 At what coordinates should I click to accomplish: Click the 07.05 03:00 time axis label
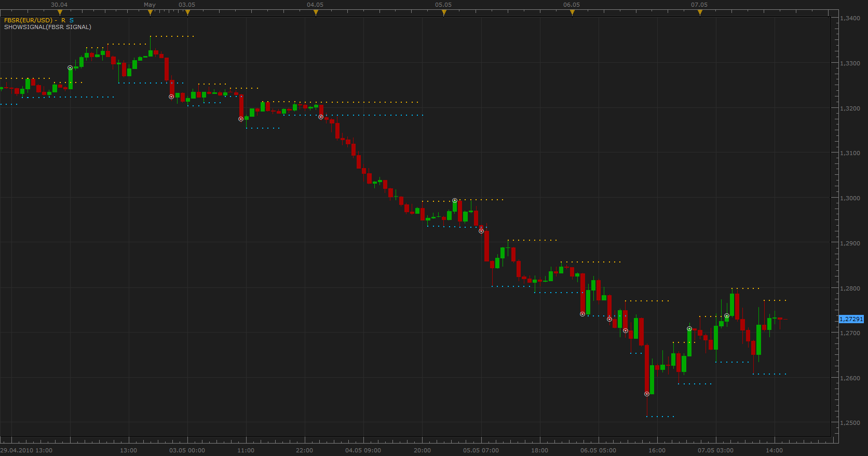pyautogui.click(x=716, y=450)
